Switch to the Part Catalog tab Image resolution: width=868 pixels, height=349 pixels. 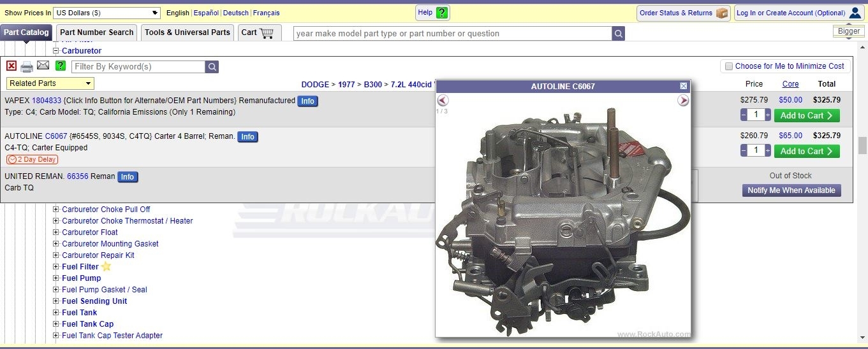pyautogui.click(x=26, y=32)
